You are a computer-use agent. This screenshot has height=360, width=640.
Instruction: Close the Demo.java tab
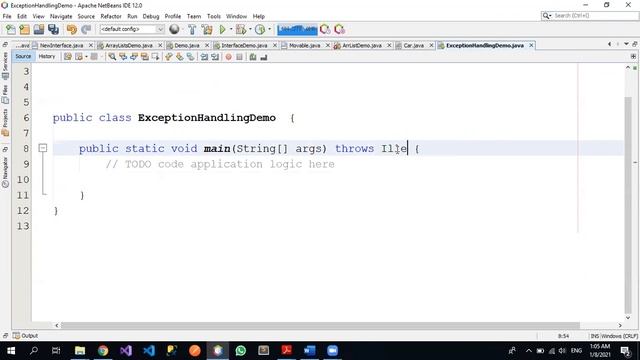click(207, 45)
